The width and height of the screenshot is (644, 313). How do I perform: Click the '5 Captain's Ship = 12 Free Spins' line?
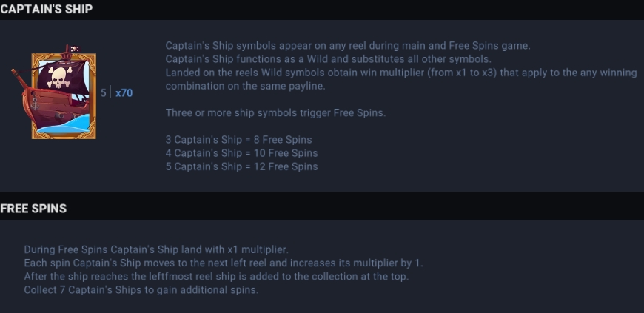(241, 166)
